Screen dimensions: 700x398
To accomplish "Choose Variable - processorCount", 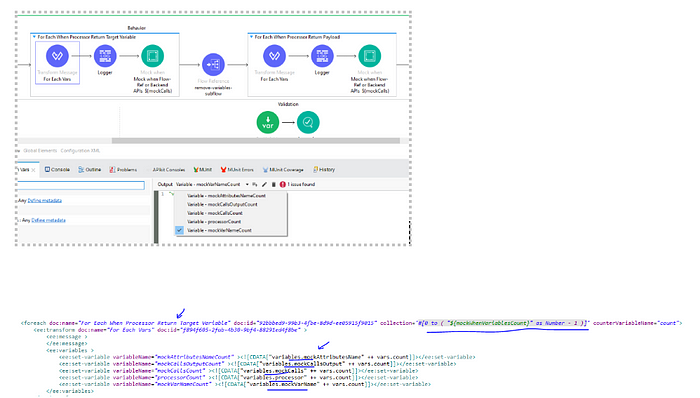I will tap(214, 222).
